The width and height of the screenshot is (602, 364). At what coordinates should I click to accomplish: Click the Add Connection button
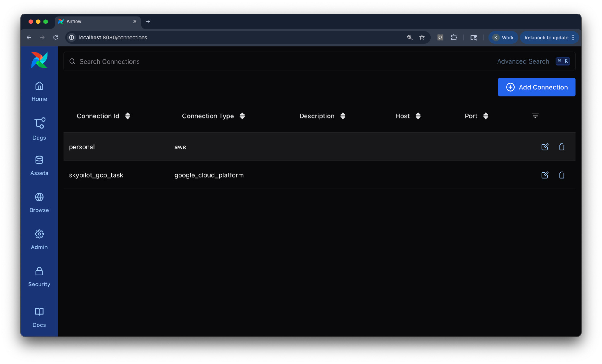[536, 87]
